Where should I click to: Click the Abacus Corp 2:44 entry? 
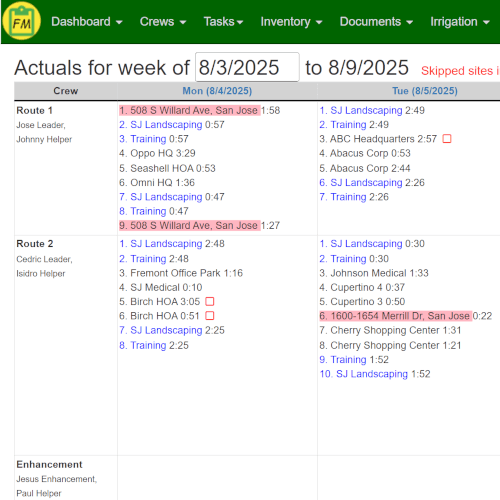pos(365,168)
